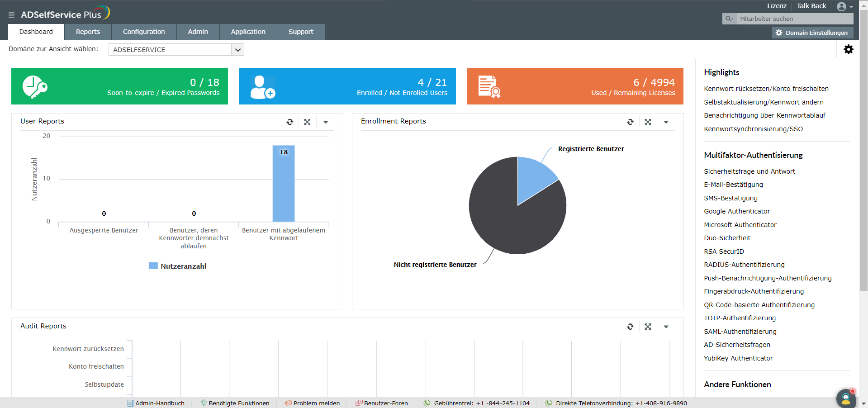Refresh the Enrollment Reports widget
This screenshot has height=408, width=868.
630,122
